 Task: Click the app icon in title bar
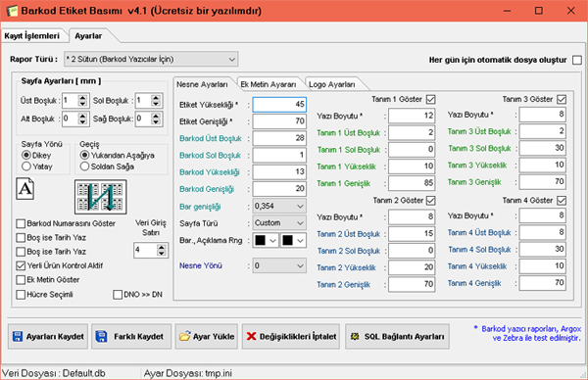pos(11,11)
